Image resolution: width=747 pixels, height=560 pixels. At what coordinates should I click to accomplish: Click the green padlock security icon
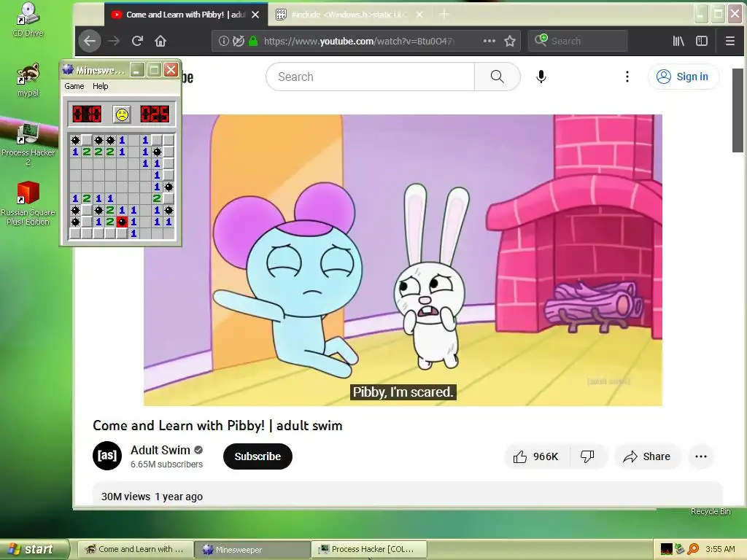(253, 41)
